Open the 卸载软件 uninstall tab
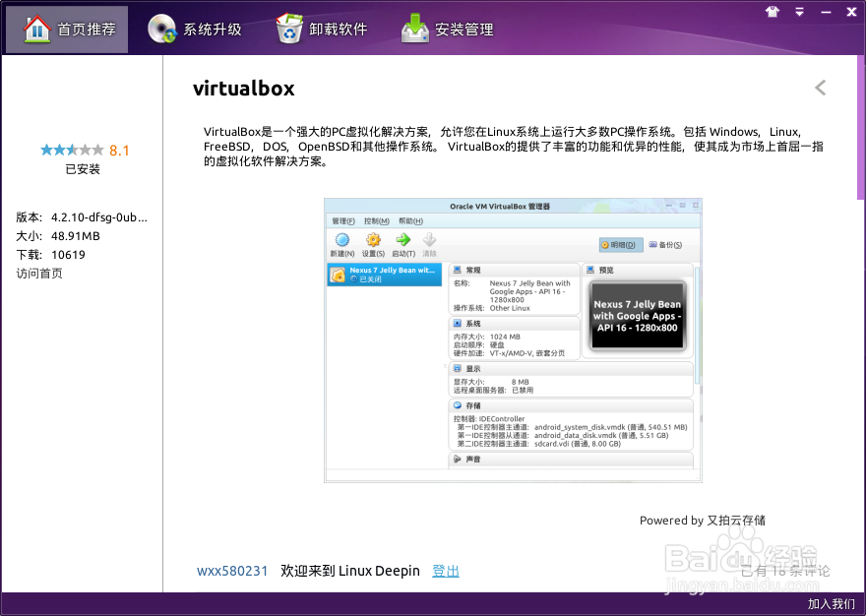866x616 pixels. tap(322, 30)
